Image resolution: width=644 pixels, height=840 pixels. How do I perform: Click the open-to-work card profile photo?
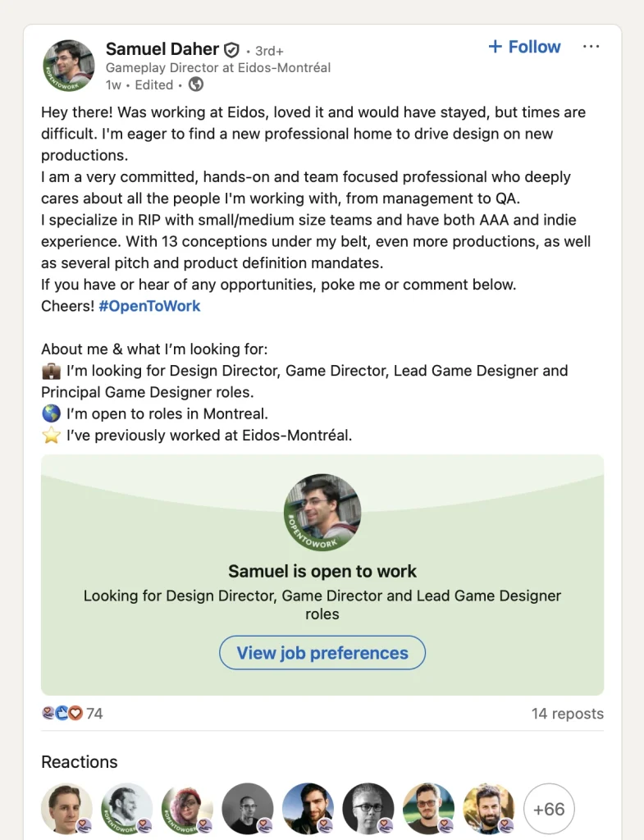[322, 513]
